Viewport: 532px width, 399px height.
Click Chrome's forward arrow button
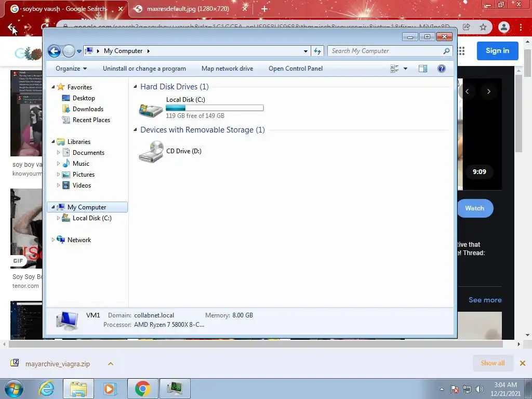[28, 27]
